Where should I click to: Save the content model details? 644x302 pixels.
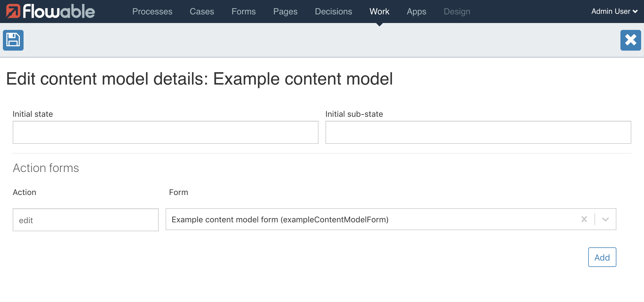tap(13, 40)
